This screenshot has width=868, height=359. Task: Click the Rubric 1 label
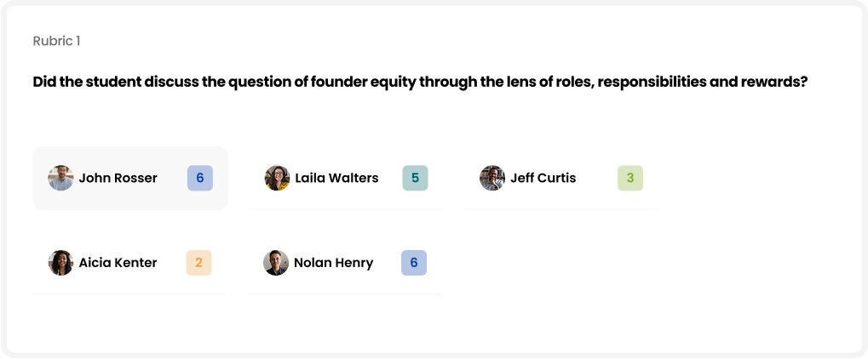tap(56, 41)
